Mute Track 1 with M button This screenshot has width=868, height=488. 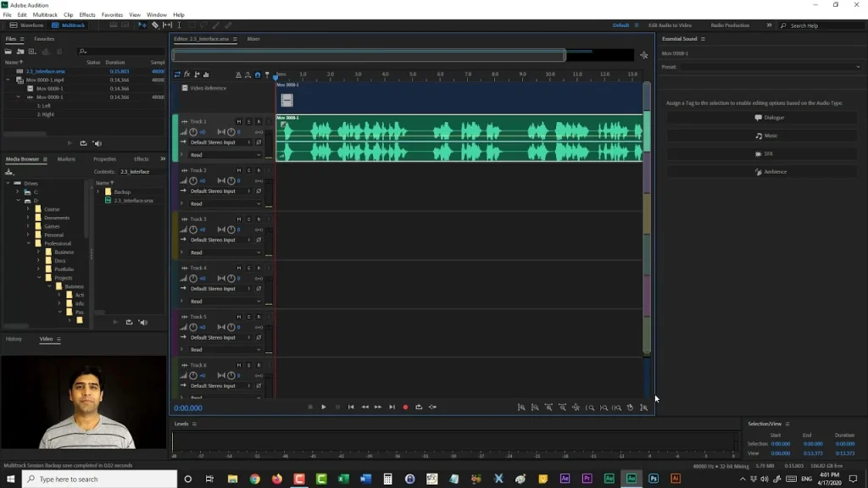pos(238,122)
